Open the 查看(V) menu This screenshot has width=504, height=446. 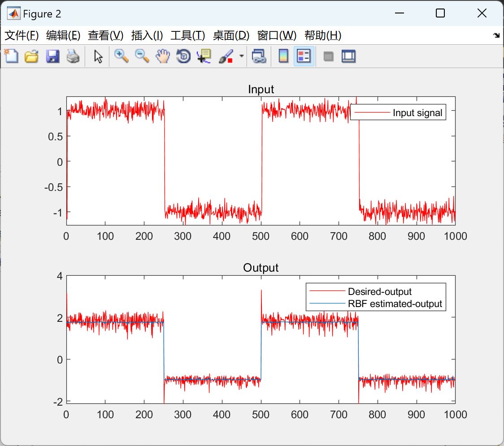[x=105, y=35]
